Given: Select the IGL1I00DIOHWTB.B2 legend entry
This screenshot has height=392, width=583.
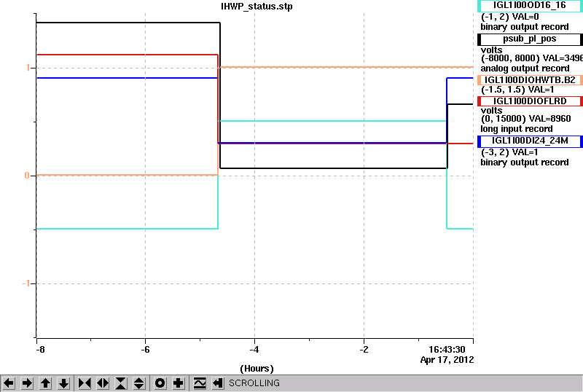Looking at the screenshot, I should (530, 80).
